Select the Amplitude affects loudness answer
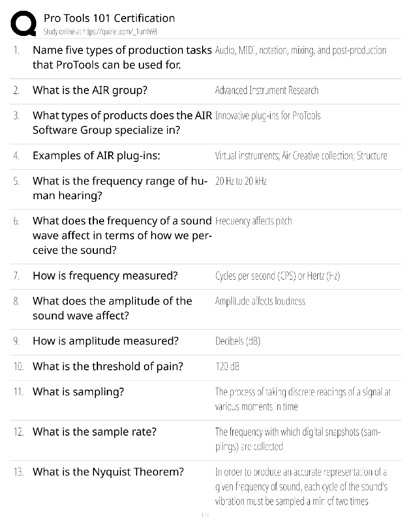The height and width of the screenshot is (532, 411). pos(260,301)
